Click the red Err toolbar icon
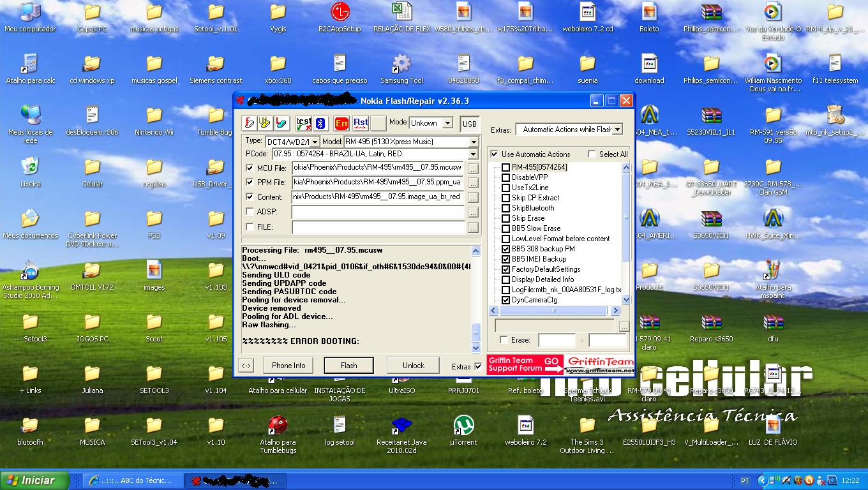 (341, 123)
